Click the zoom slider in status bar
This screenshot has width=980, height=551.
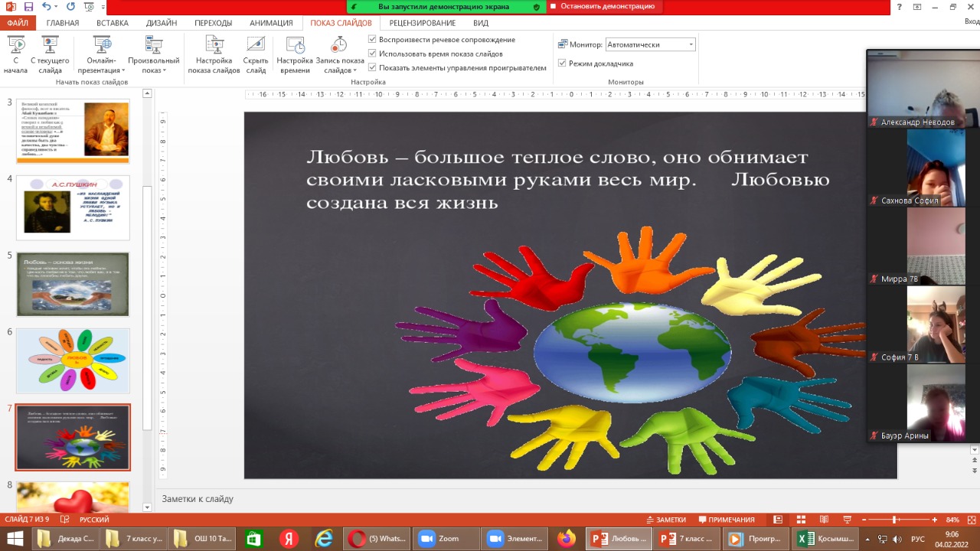[x=896, y=520]
